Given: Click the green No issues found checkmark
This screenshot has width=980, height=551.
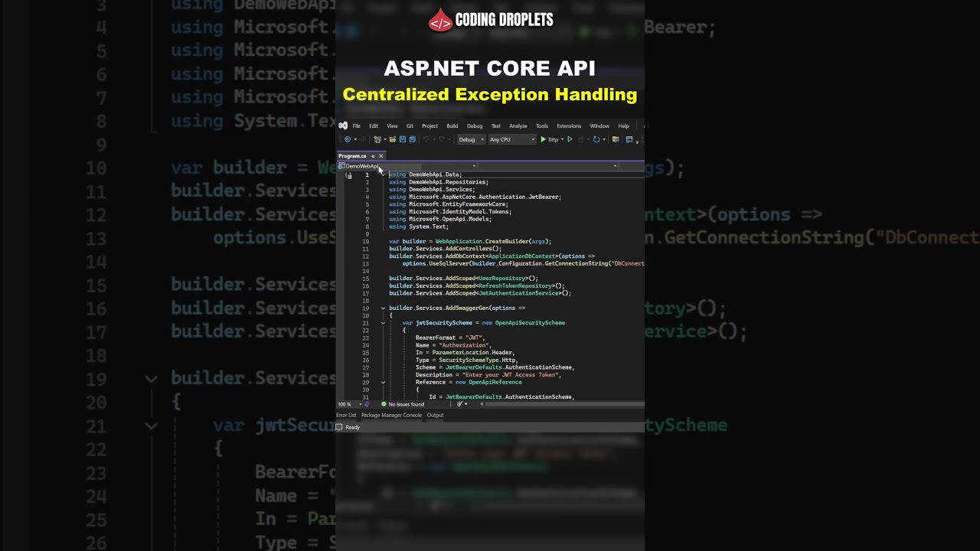Looking at the screenshot, I should [x=384, y=404].
